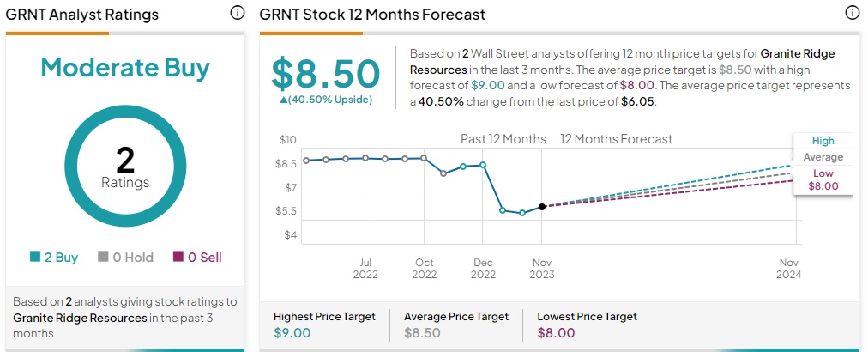Screen dimensions: 868x352
Task: Click the teal Buy legend square
Action: click(35, 257)
